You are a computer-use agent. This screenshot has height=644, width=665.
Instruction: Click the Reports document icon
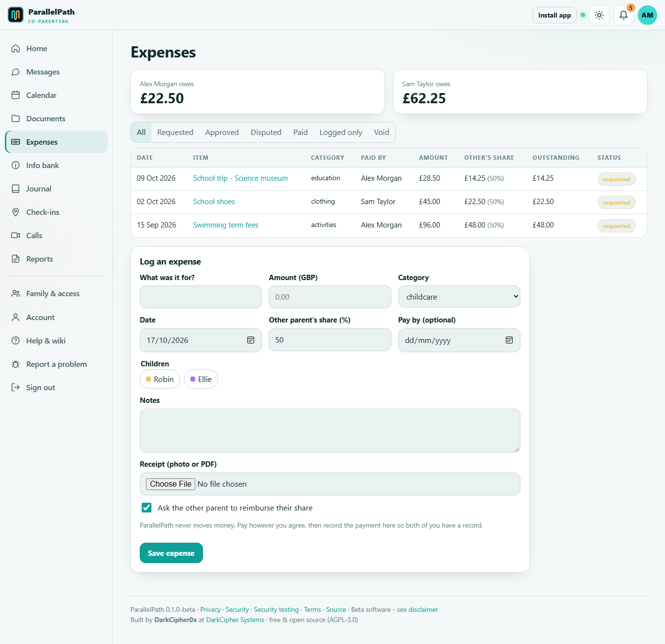(16, 259)
